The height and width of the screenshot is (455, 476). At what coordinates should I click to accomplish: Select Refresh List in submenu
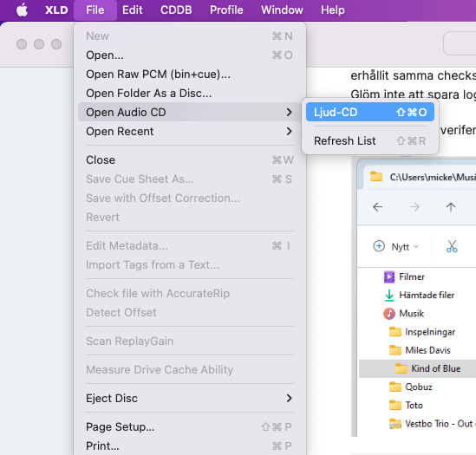coord(369,141)
